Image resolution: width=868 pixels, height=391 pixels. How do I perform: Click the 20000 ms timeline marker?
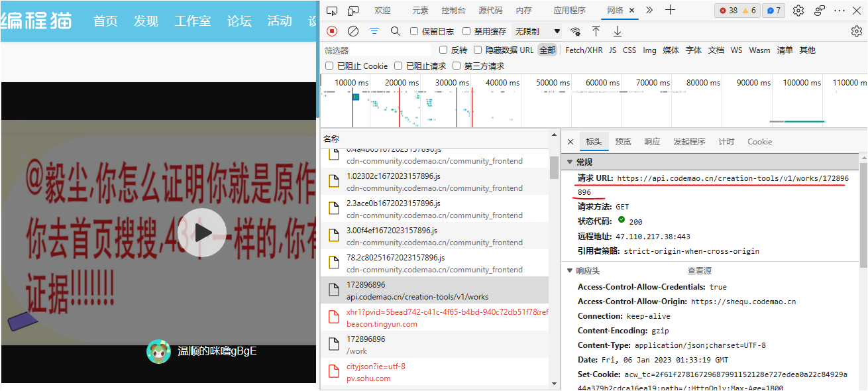403,83
